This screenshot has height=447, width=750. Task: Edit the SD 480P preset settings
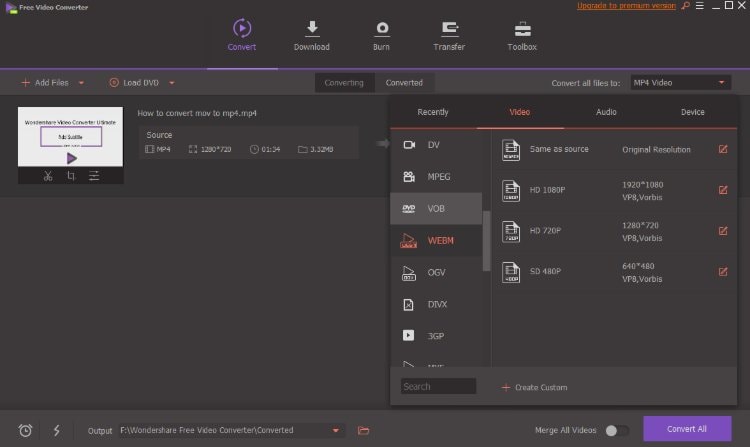[x=723, y=272]
